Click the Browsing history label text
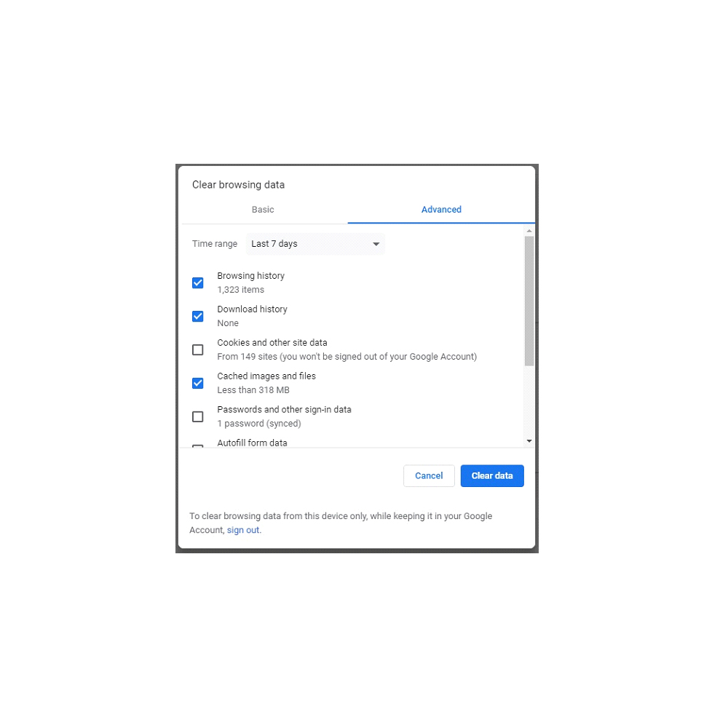 250,276
